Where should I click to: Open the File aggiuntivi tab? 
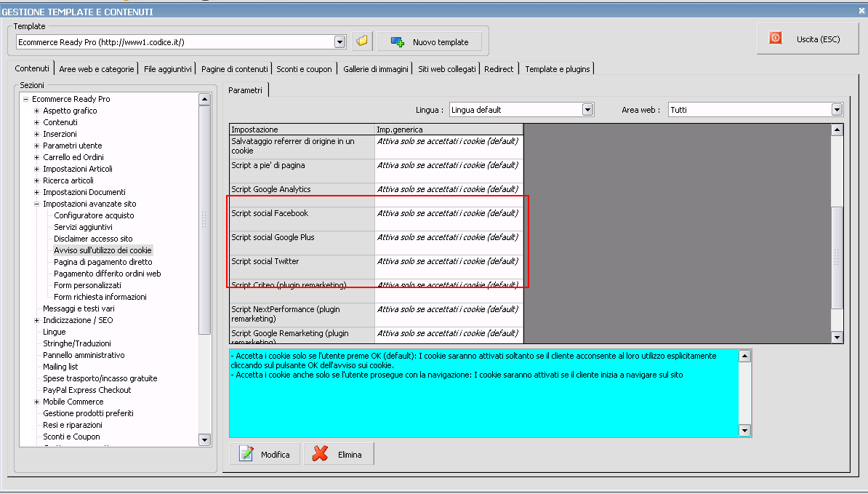pos(168,69)
